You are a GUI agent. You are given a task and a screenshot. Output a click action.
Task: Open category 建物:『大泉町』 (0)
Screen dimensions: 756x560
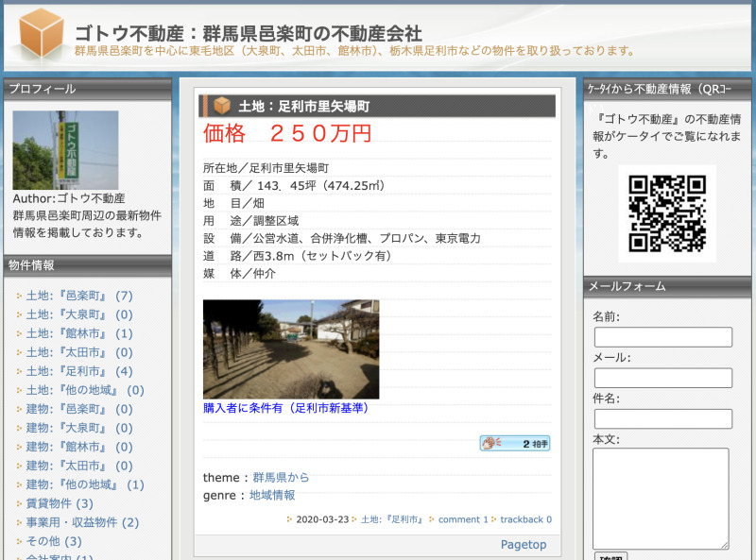coord(79,428)
